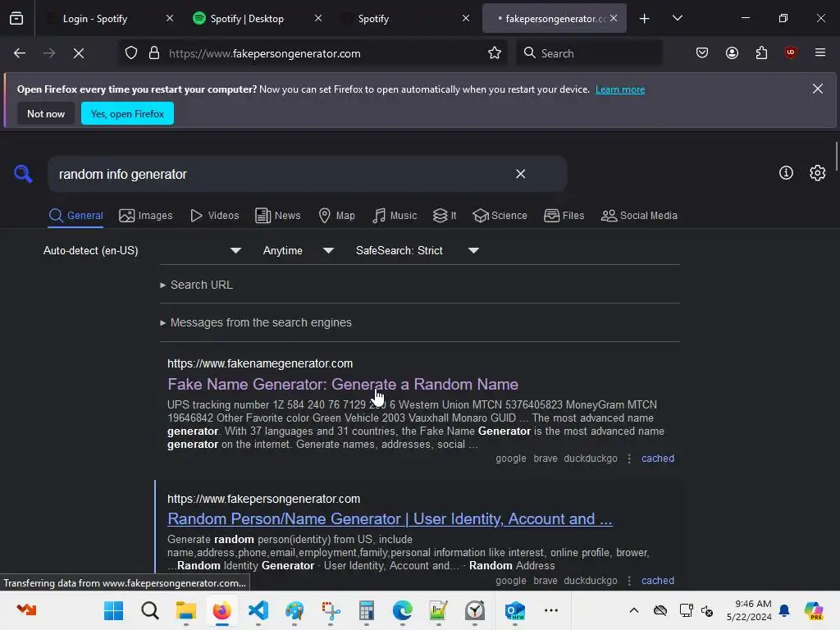Stop loading the current page

(x=79, y=53)
